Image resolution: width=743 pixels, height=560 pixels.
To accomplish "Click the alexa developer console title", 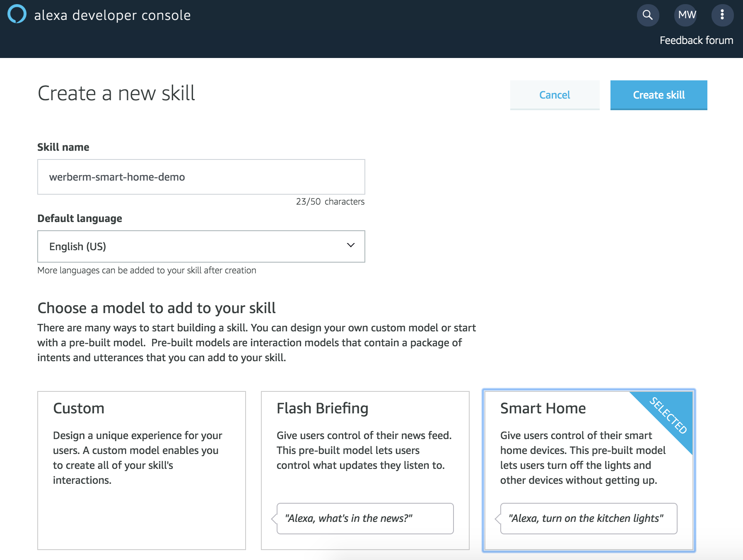I will (112, 15).
